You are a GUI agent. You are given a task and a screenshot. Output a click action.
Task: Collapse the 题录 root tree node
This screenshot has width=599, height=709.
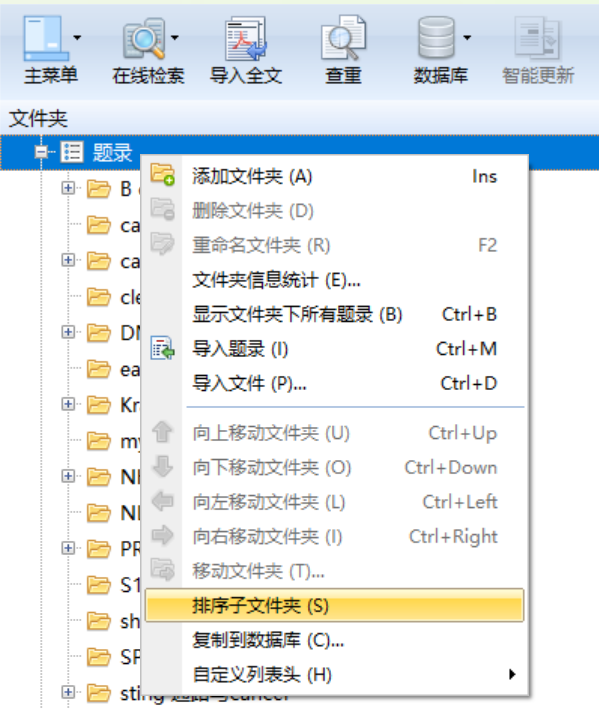[41, 152]
